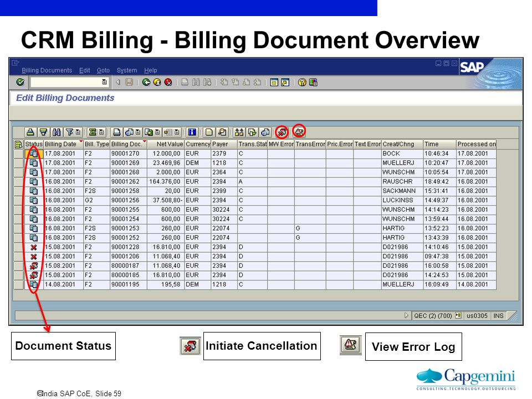Click the Export icon in the list toolbar
The height and width of the screenshot is (399, 532).
coord(149,132)
